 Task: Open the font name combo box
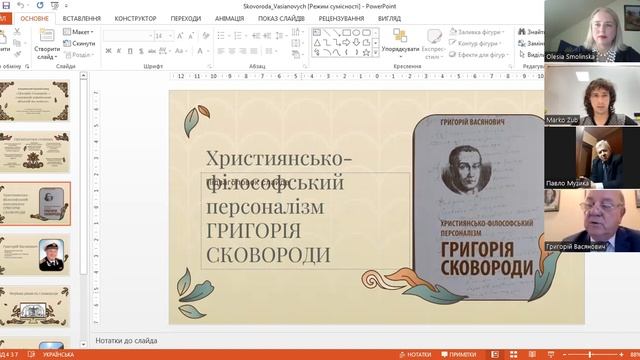[129, 36]
